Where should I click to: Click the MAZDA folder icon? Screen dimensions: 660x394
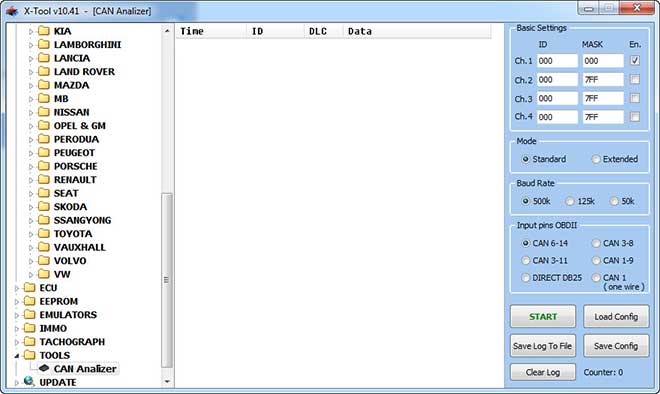tap(44, 85)
